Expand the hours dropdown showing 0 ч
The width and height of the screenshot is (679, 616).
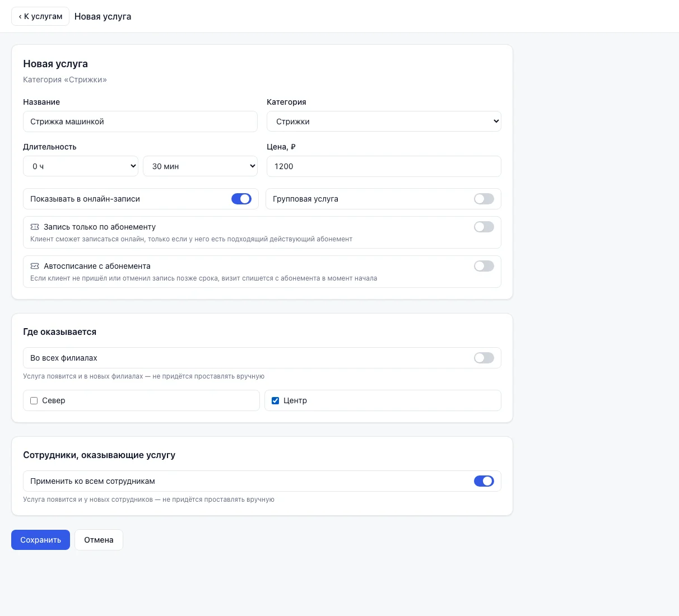tap(81, 166)
